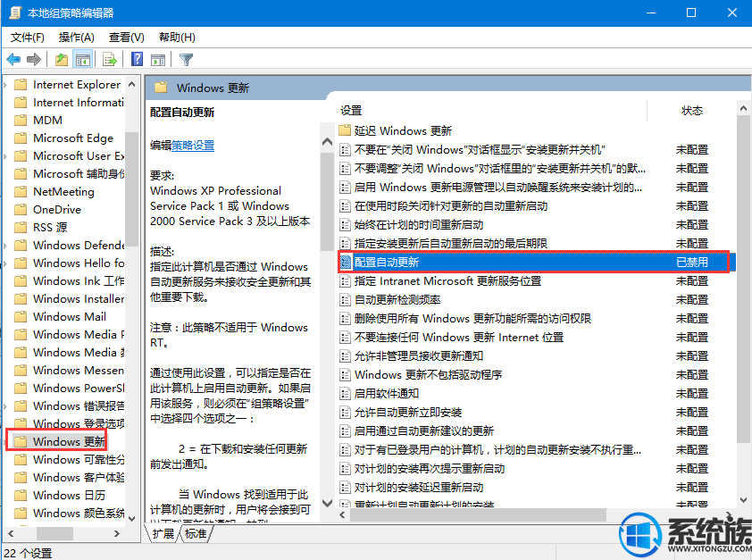Click the Microsoft Edge folder icon
The width and height of the screenshot is (752, 560).
pyautogui.click(x=21, y=138)
